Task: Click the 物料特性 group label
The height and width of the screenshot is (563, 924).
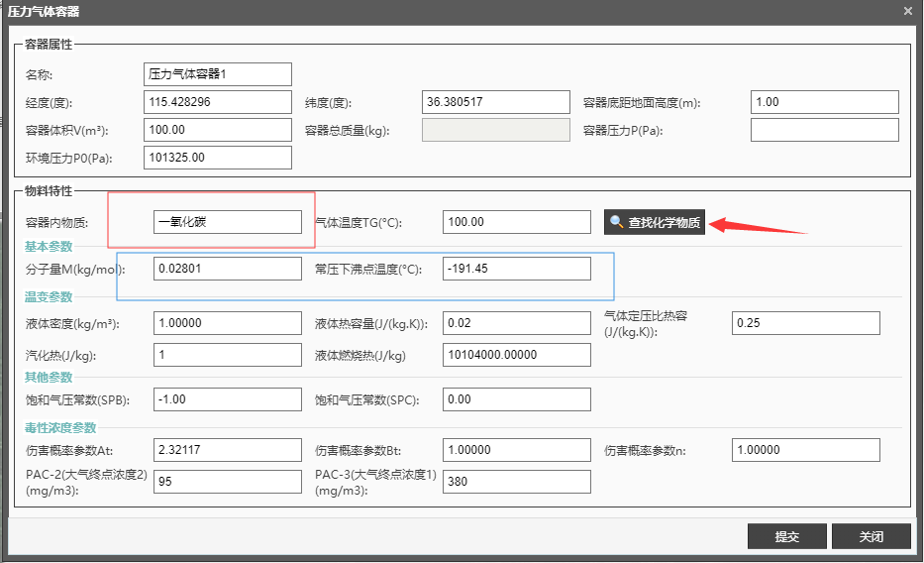Action: tap(49, 191)
